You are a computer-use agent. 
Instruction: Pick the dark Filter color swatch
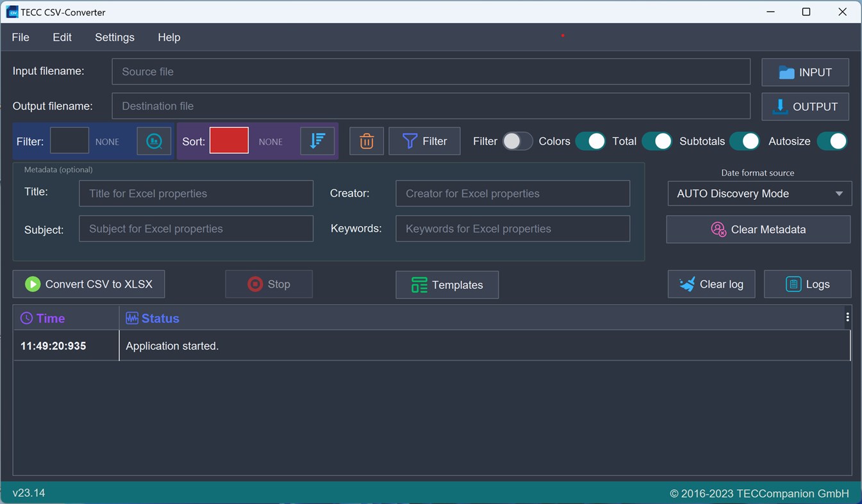[x=69, y=140]
